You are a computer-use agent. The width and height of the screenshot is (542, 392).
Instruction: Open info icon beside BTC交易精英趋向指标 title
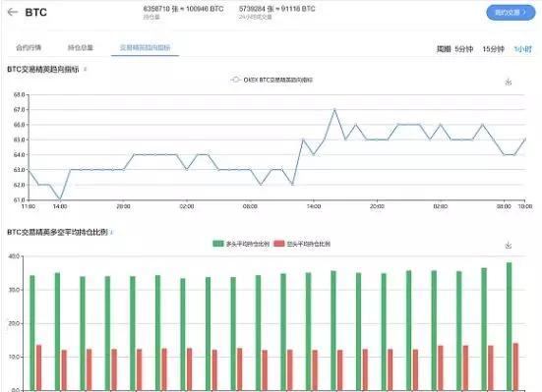tap(85, 69)
